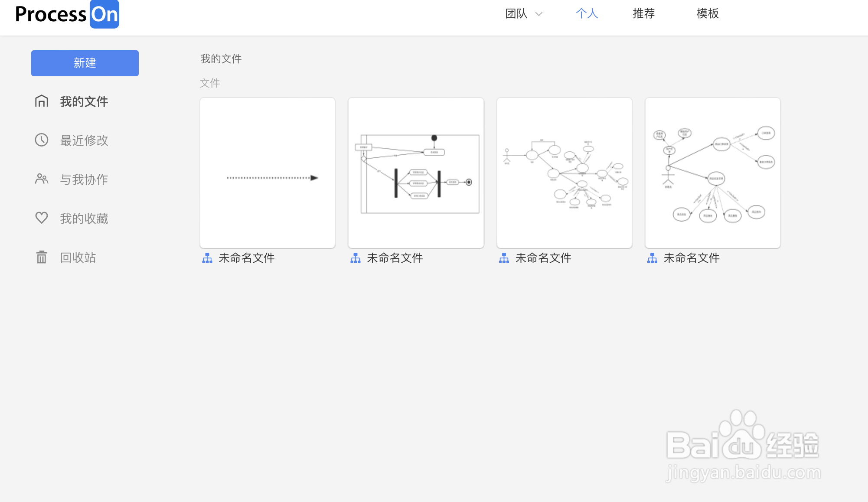Click the diagram icon under the activity diagram file
This screenshot has width=868, height=502.
356,258
